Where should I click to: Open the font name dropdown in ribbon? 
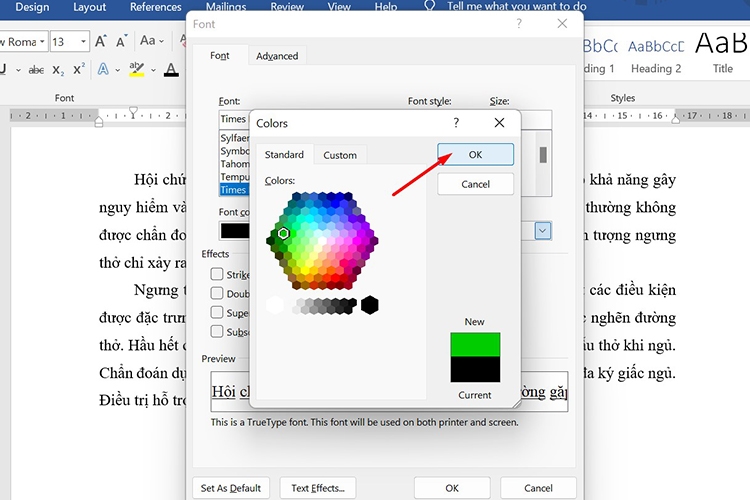[42, 42]
